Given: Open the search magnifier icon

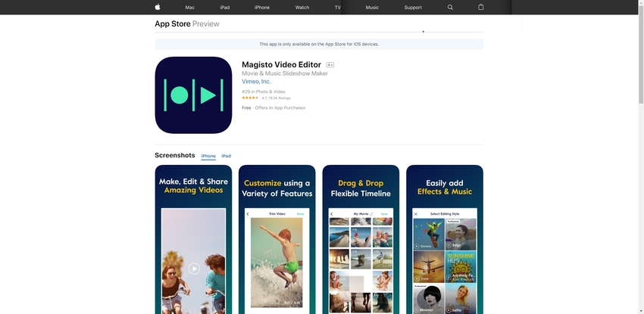Looking at the screenshot, I should 450,8.
